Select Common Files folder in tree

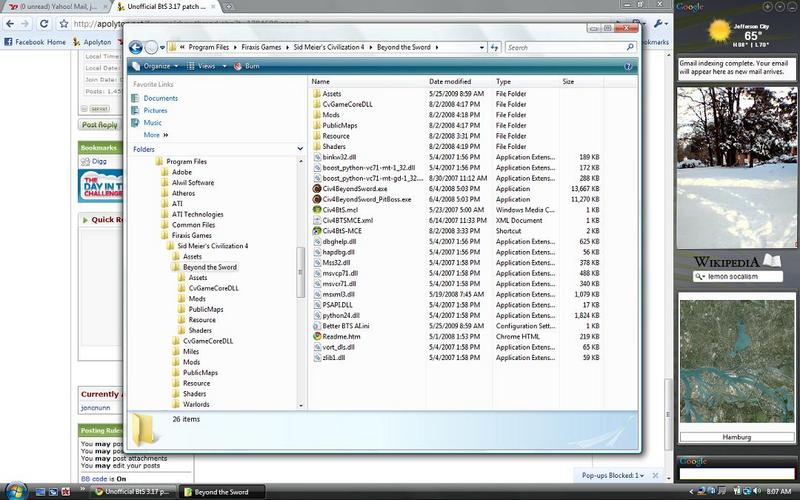193,225
